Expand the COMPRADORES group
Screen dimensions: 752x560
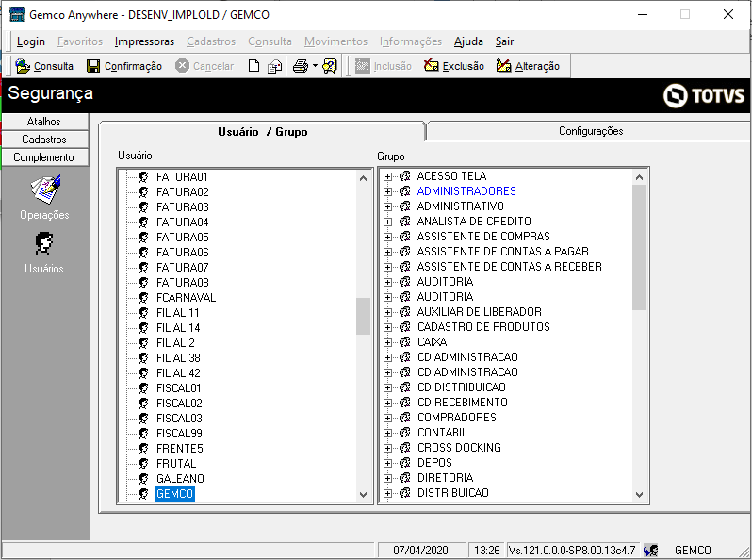[x=387, y=418]
